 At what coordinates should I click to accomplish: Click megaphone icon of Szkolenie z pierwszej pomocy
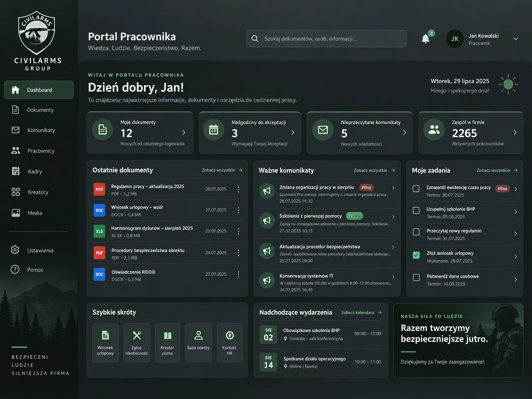point(267,220)
